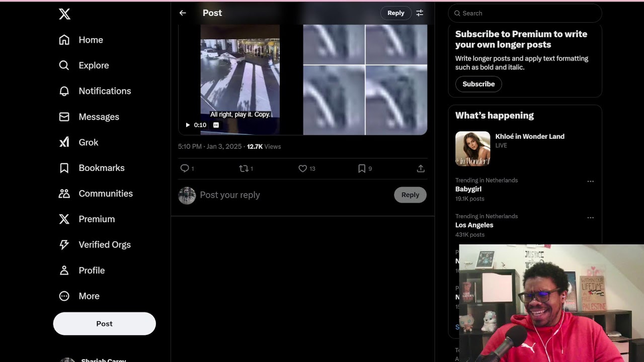The height and width of the screenshot is (362, 644).
Task: Open Messages via the envelope icon
Action: pyautogui.click(x=64, y=117)
